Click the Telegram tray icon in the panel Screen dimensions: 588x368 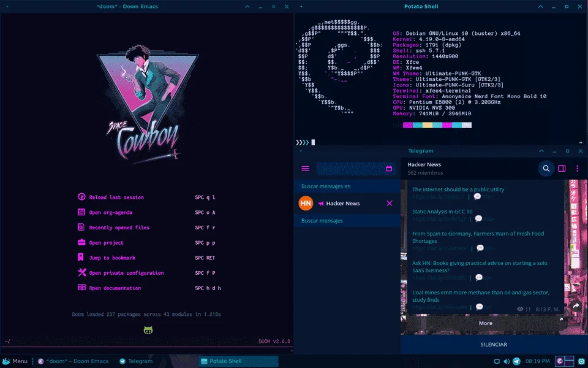pos(517,361)
